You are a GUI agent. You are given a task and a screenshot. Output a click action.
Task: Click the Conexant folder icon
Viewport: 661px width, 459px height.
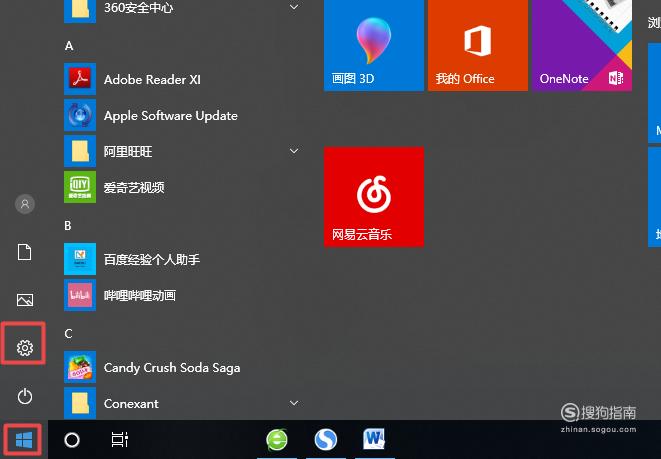[x=80, y=403]
